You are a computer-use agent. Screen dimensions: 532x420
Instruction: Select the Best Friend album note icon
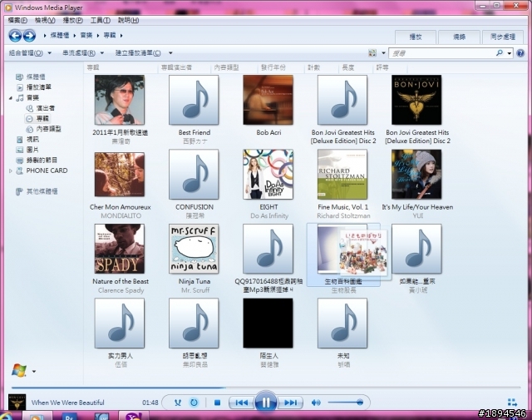tap(194, 100)
